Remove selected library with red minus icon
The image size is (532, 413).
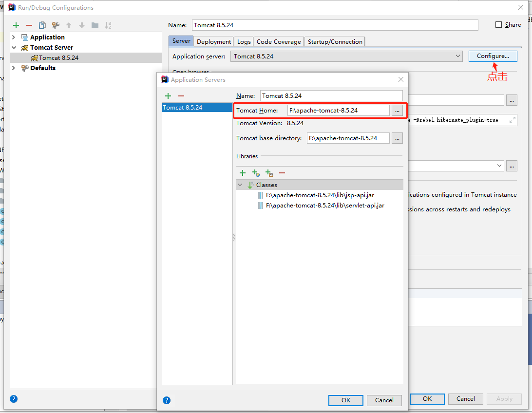coord(282,173)
